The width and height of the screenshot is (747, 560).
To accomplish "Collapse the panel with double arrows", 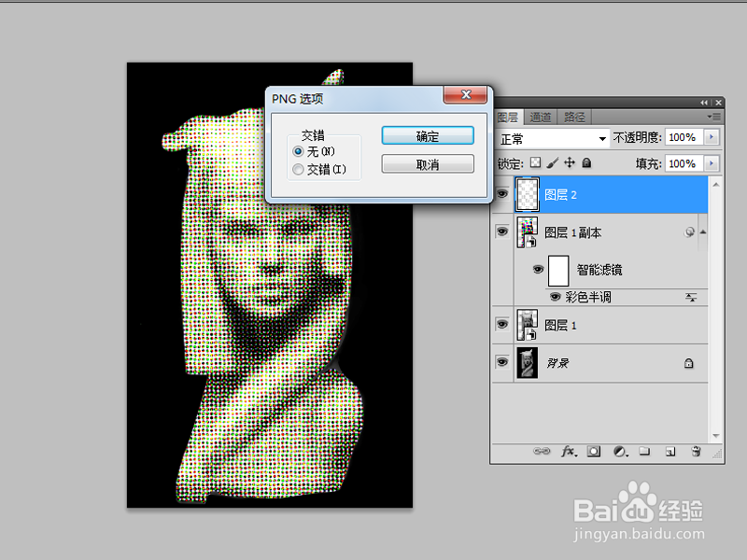I will point(704,103).
